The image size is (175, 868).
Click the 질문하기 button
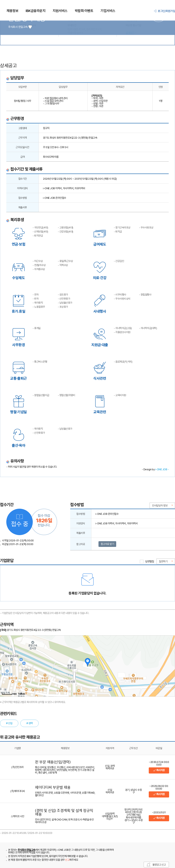(166, 561)
